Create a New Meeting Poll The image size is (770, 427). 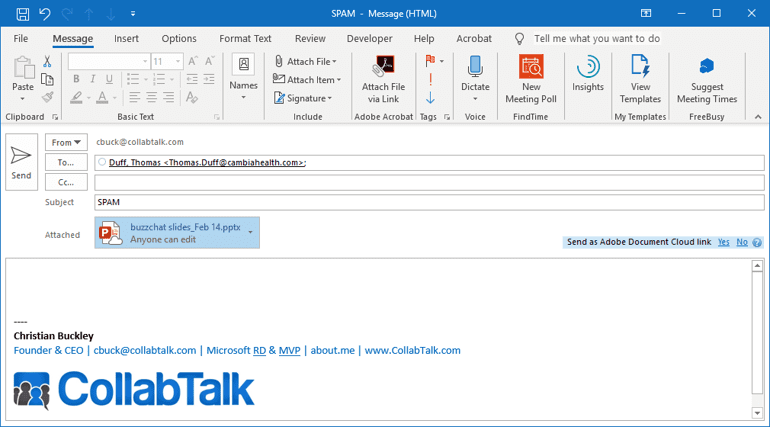531,79
